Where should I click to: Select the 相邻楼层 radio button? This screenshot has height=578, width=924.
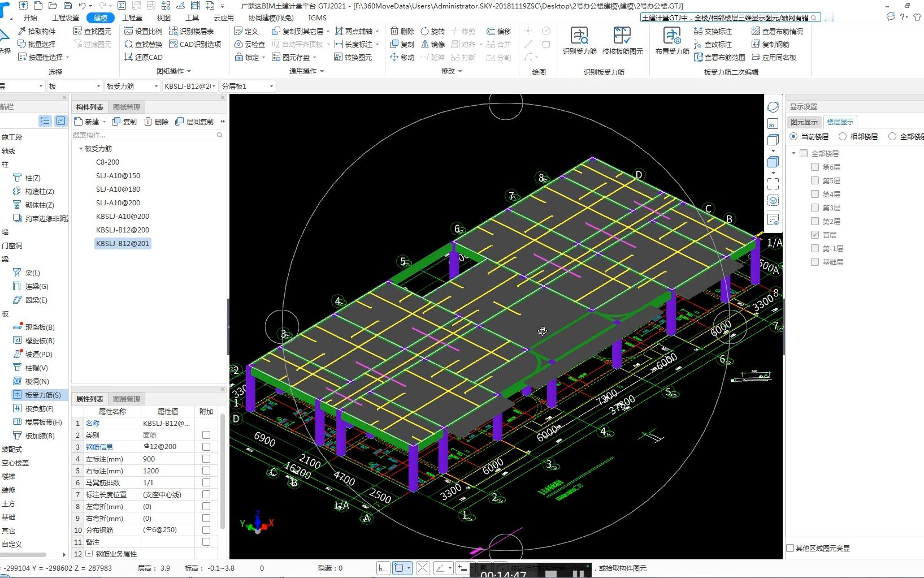click(x=843, y=136)
